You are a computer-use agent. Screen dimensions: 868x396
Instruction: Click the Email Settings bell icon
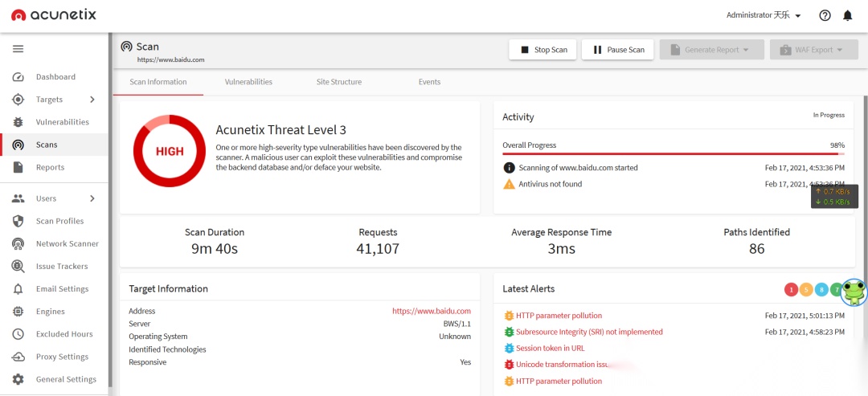pos(18,289)
